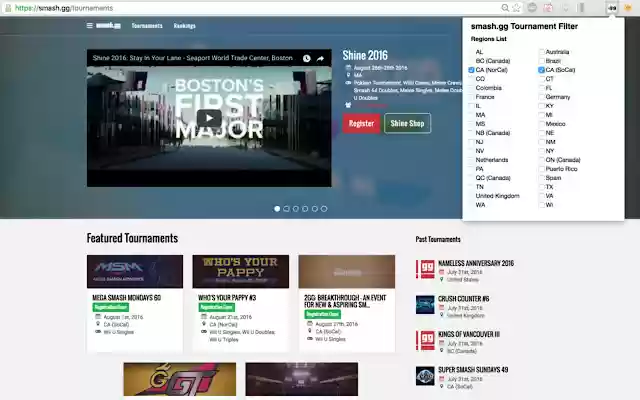Open Mega Smash Mondays 60 link
Screen dimensions: 640x400
click(x=127, y=298)
